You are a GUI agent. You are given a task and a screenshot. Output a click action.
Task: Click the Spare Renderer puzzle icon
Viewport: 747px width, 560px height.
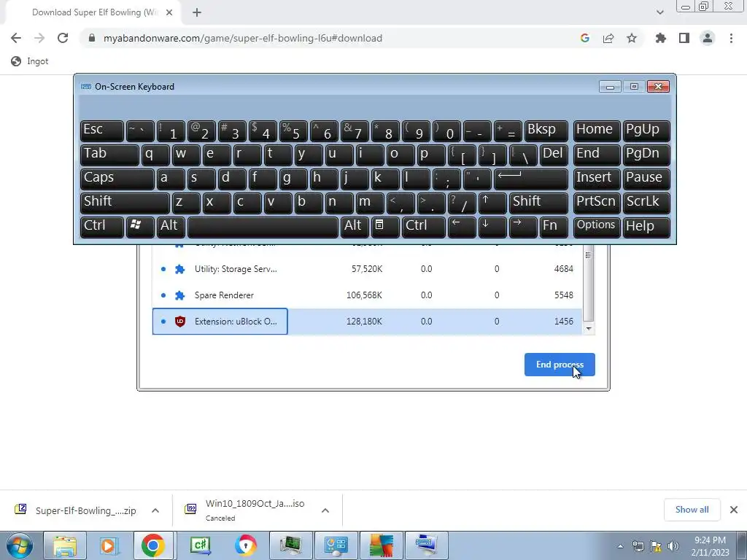click(179, 295)
